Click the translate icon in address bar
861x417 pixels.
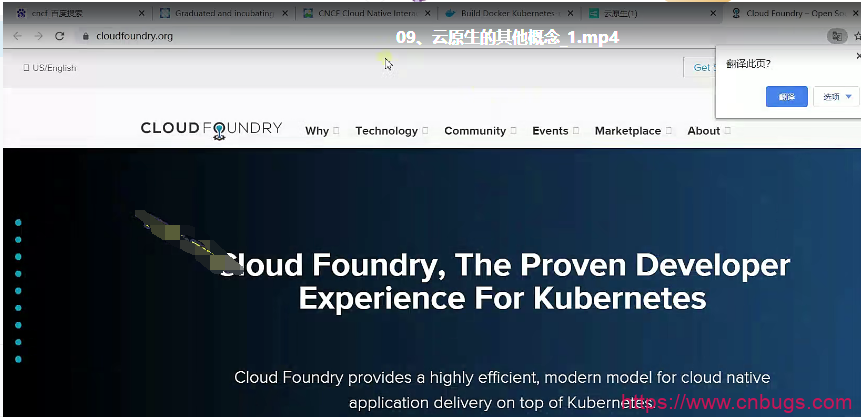point(836,36)
